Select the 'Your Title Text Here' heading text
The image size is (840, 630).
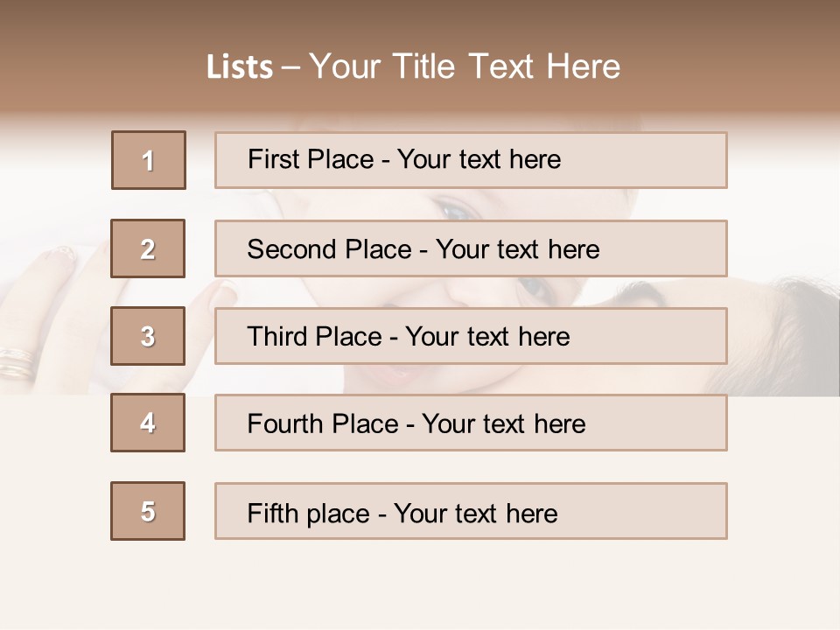pyautogui.click(x=465, y=67)
